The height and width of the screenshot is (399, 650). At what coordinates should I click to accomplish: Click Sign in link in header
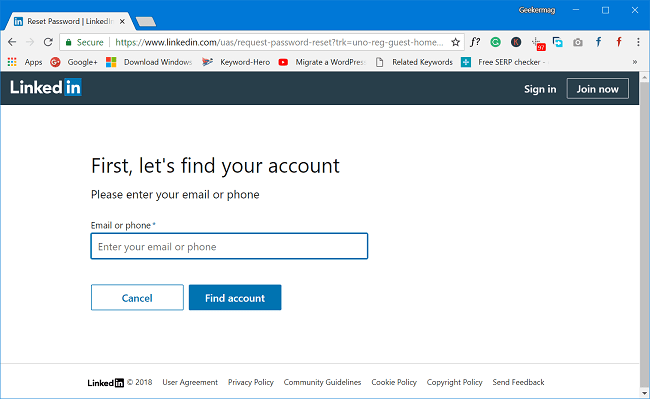[x=540, y=89]
